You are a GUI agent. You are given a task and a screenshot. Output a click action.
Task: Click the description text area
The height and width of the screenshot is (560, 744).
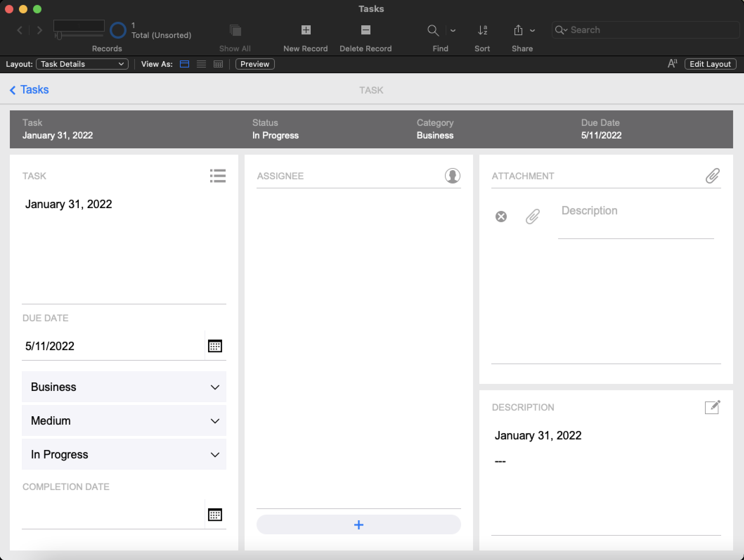(606, 478)
